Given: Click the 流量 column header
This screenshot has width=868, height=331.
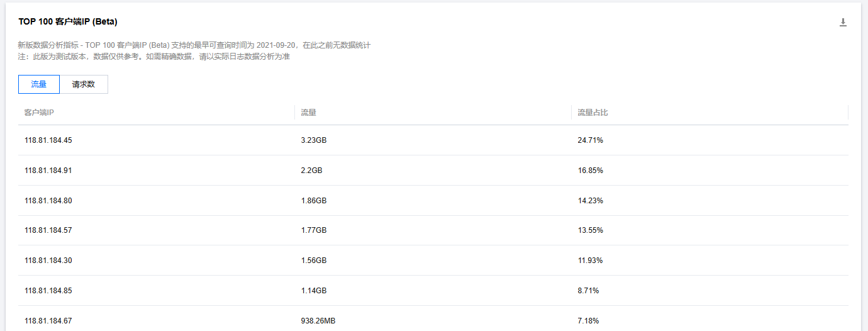Looking at the screenshot, I should pyautogui.click(x=308, y=113).
